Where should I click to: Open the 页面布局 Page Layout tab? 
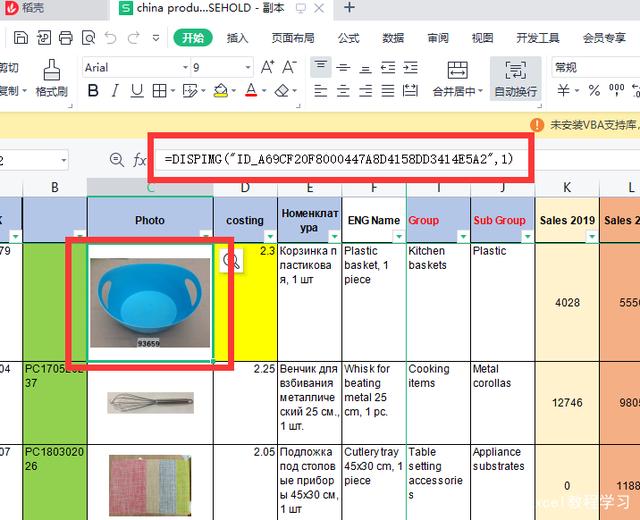coord(293,38)
